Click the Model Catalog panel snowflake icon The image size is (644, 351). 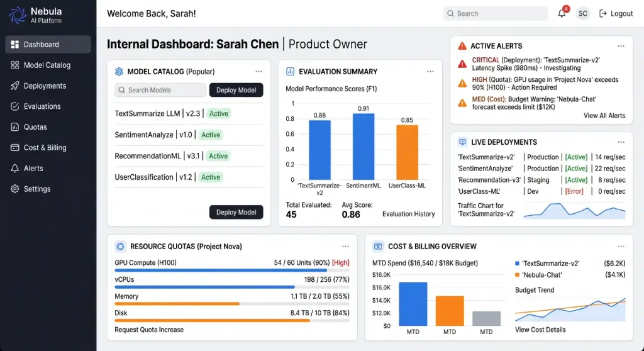point(119,72)
